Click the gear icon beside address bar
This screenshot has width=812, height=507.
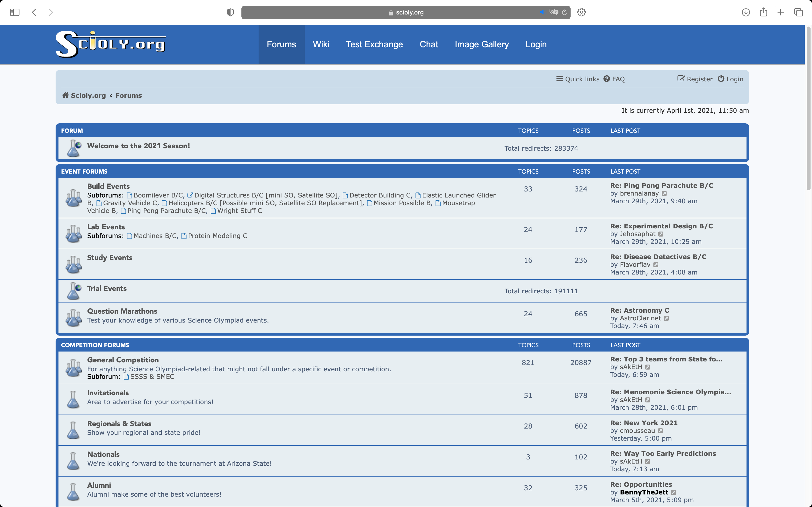click(581, 12)
